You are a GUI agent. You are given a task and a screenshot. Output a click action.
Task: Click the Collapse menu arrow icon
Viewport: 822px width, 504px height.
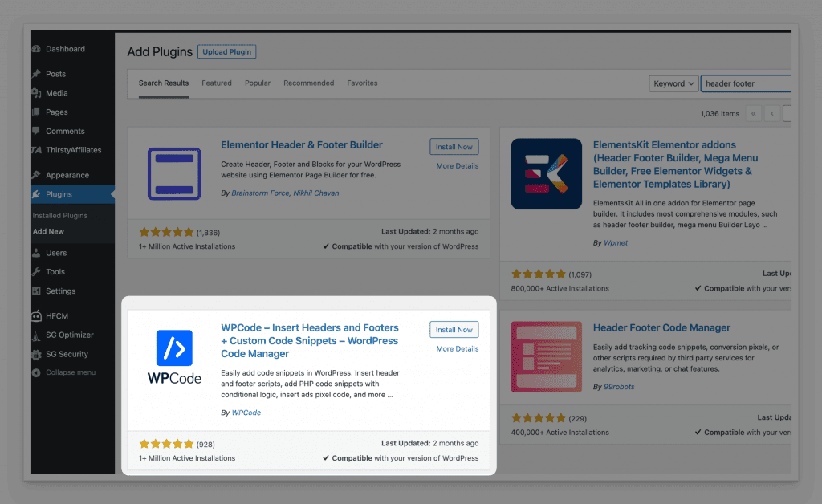pyautogui.click(x=36, y=372)
